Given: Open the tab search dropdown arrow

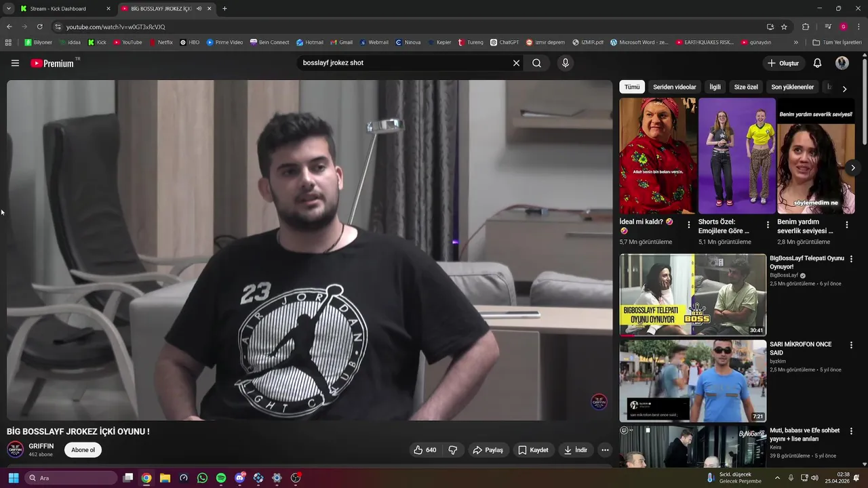Looking at the screenshot, I should pos(8,9).
